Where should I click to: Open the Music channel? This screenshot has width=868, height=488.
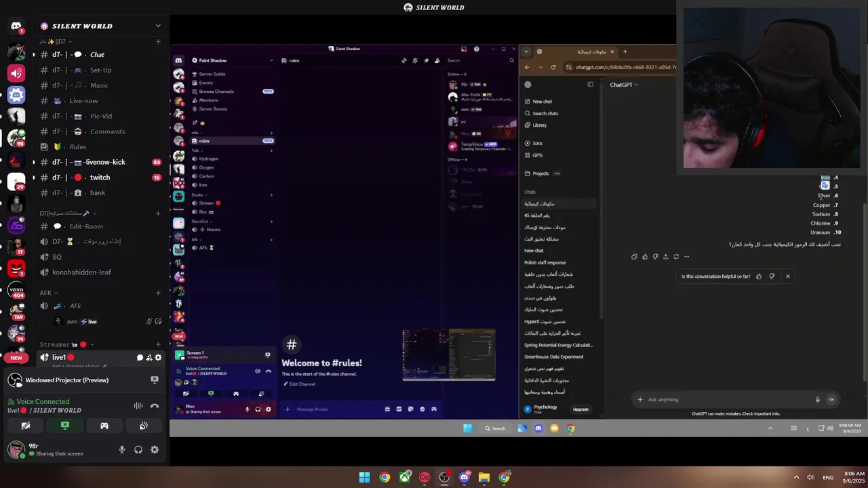[100, 85]
